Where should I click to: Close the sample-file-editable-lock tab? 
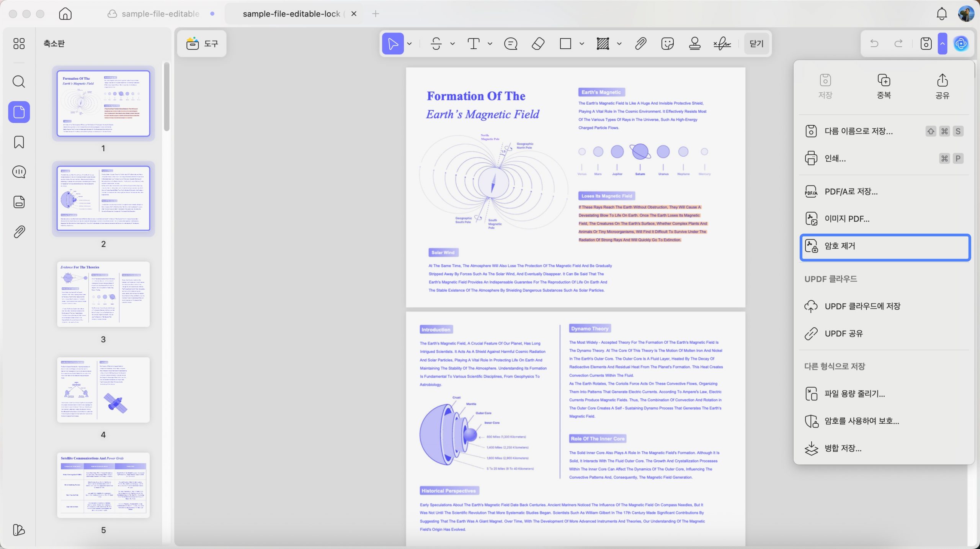pos(354,14)
